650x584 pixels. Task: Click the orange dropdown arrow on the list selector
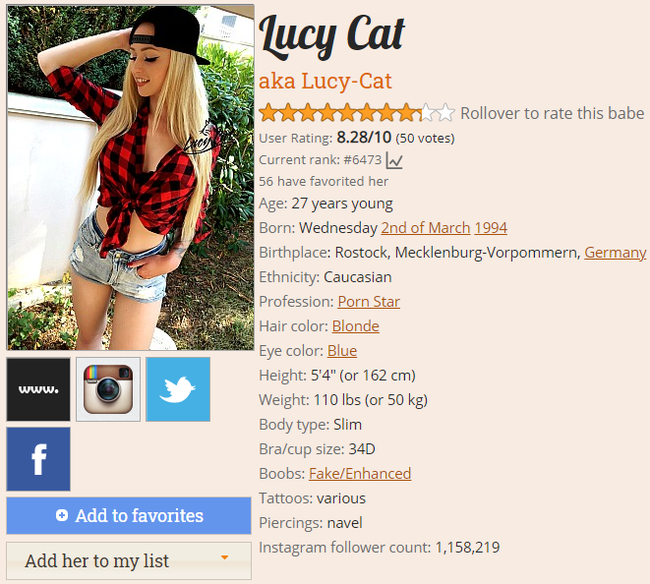(224, 557)
